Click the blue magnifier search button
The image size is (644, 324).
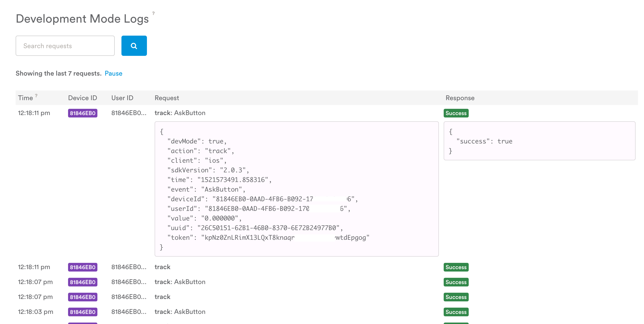[x=134, y=46]
